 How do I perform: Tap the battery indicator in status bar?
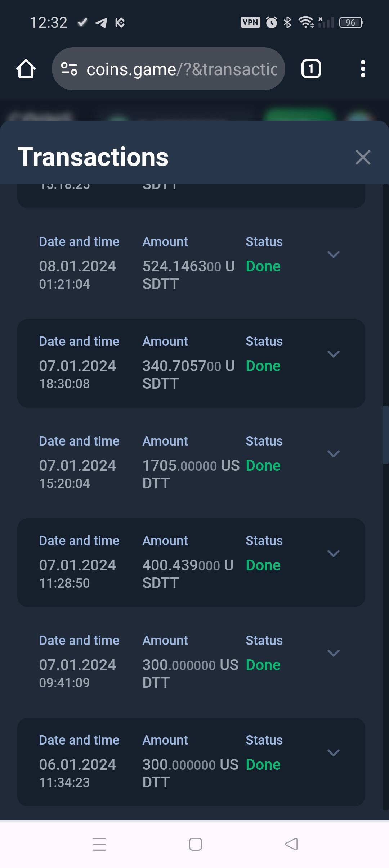tap(351, 23)
